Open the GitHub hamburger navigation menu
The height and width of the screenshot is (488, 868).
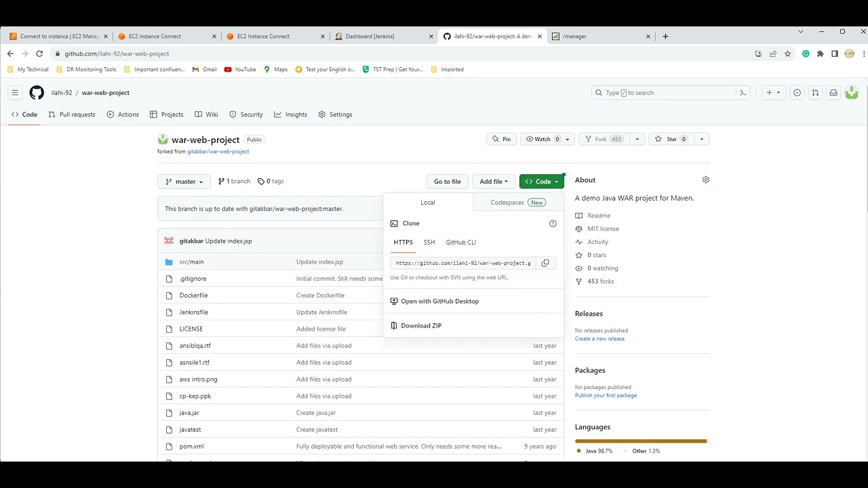click(x=15, y=93)
